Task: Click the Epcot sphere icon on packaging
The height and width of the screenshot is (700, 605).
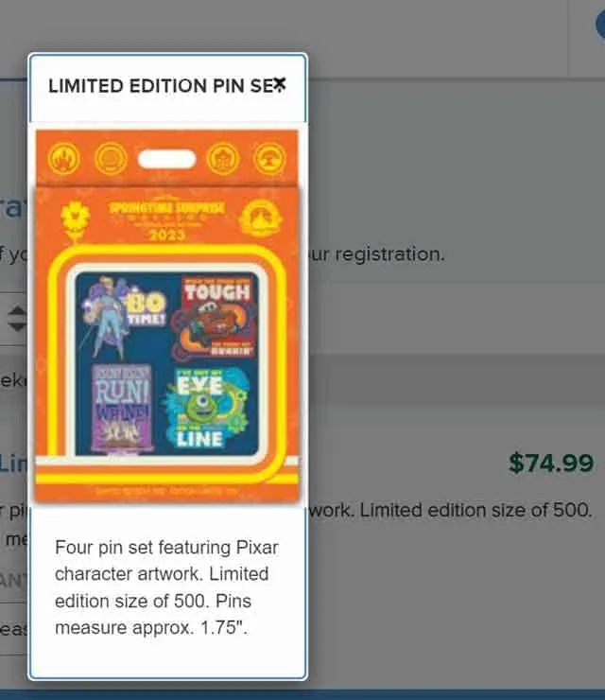Action: click(111, 158)
